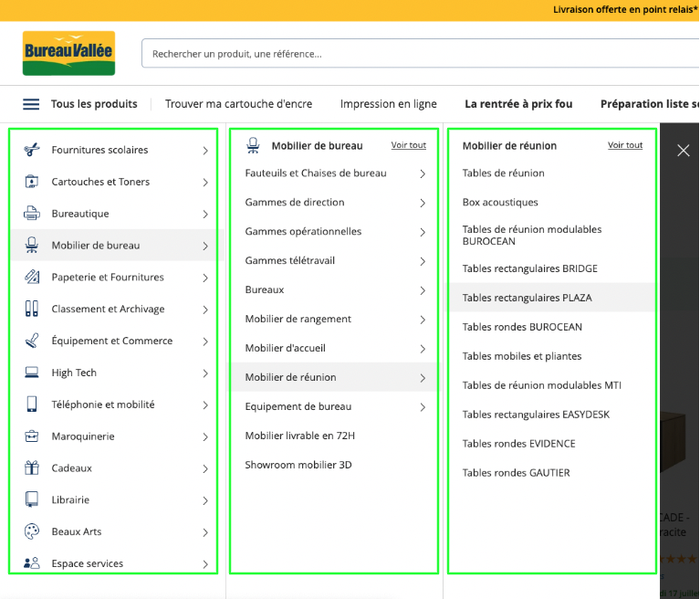Screen dimensions: 700x599
Task: Expand Fournitures scolaires chevron
Action: (x=205, y=151)
